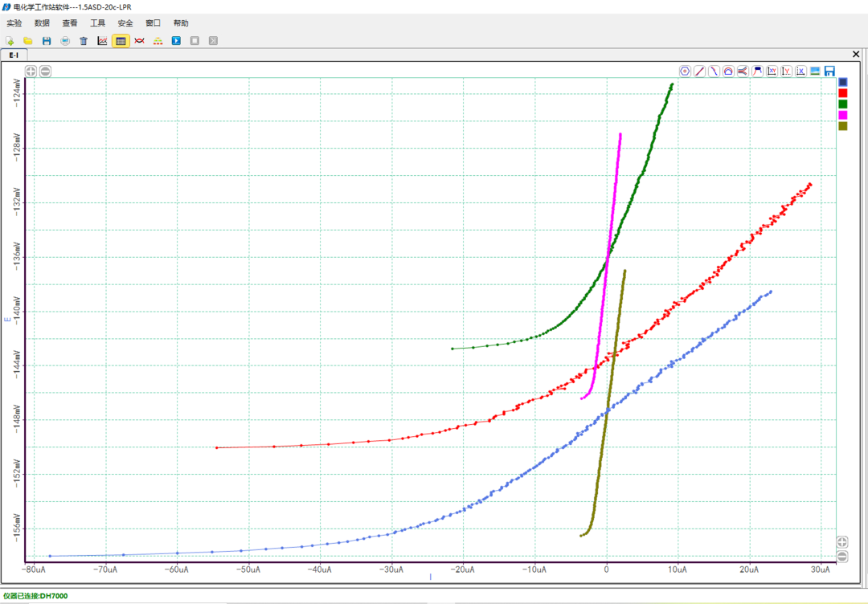The height and width of the screenshot is (604, 868).
Task: Print the current chart
Action: [x=65, y=41]
